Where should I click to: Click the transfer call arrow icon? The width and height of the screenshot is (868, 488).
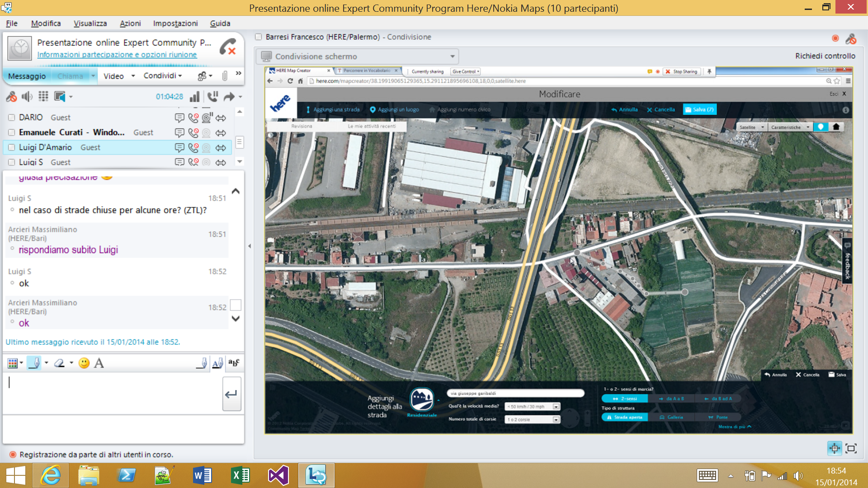229,97
